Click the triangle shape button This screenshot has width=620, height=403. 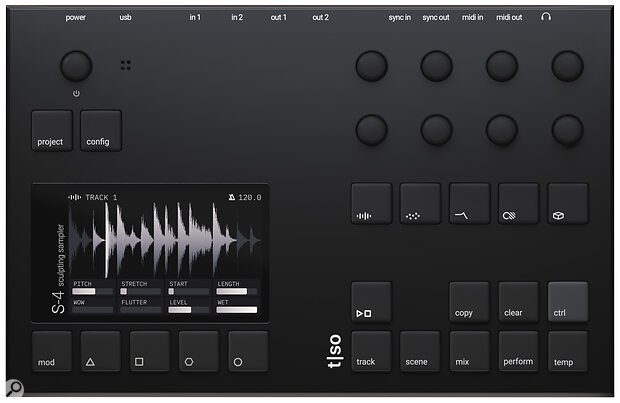pyautogui.click(x=101, y=351)
